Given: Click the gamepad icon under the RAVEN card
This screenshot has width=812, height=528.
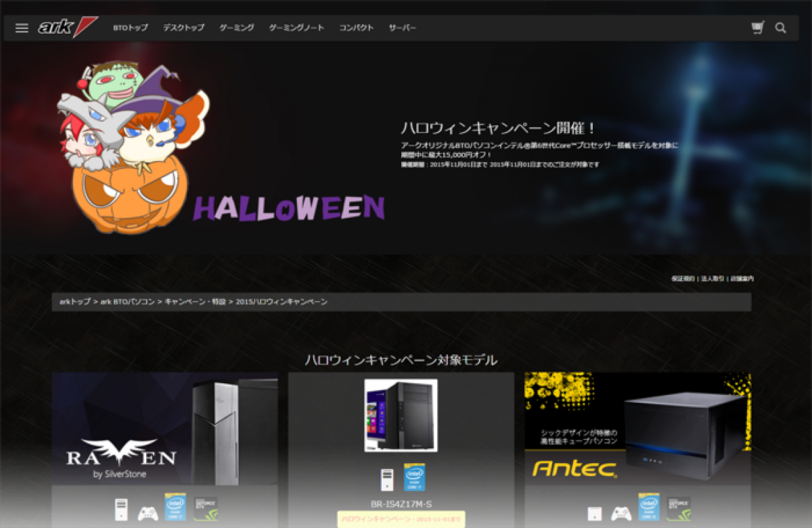Looking at the screenshot, I should [148, 513].
